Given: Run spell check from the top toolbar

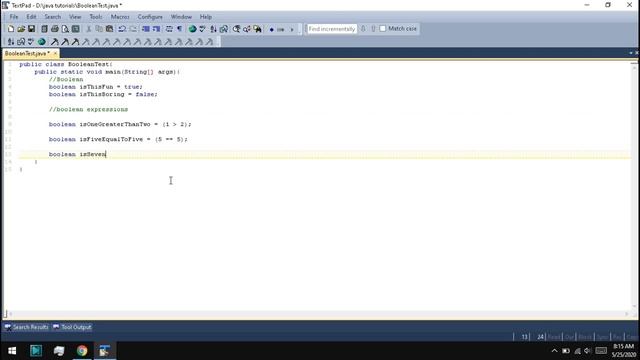Looking at the screenshot, I should click(202, 29).
